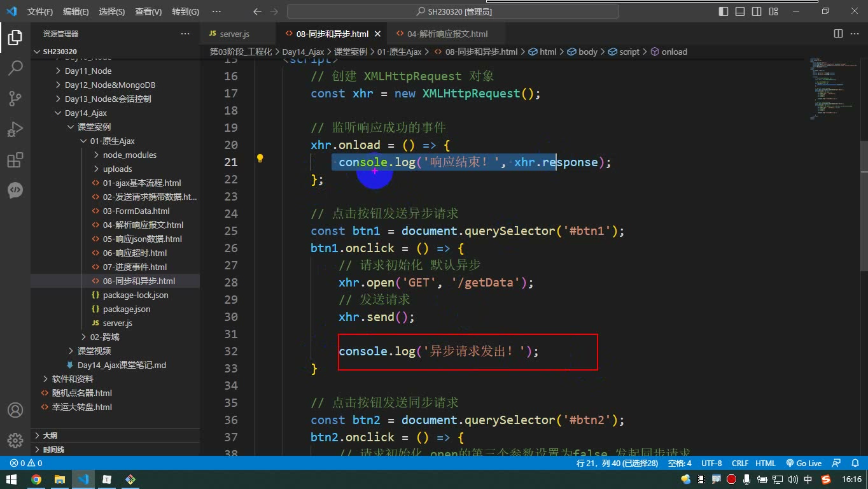Expand the node_modules folder
The height and width of the screenshot is (489, 868).
coord(129,155)
